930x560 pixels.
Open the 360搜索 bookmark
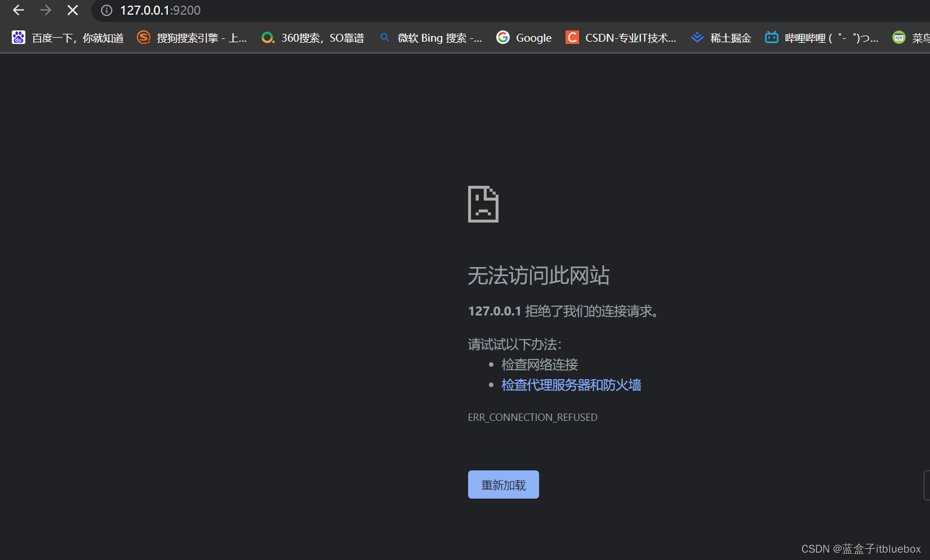pos(313,37)
